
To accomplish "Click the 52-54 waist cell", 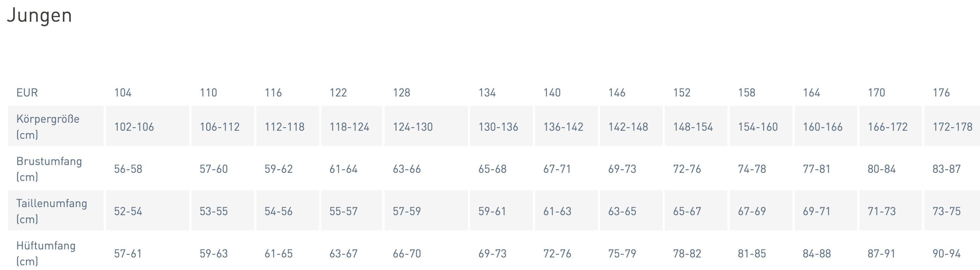I will tap(128, 211).
